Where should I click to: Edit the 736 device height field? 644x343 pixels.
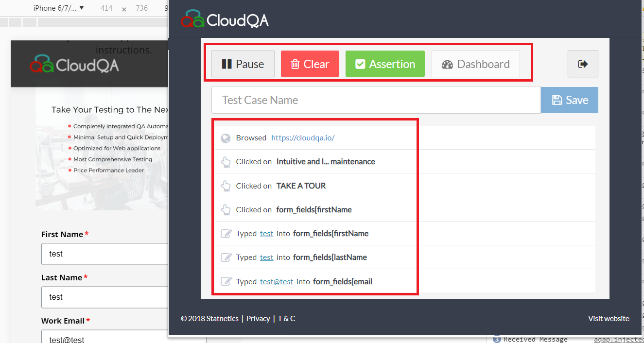point(141,8)
